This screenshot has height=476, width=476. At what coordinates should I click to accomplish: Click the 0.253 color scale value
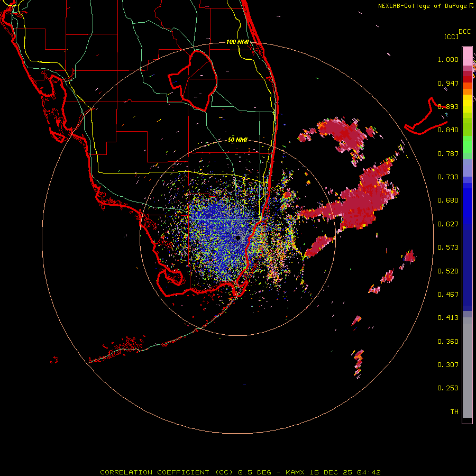pyautogui.click(x=448, y=388)
